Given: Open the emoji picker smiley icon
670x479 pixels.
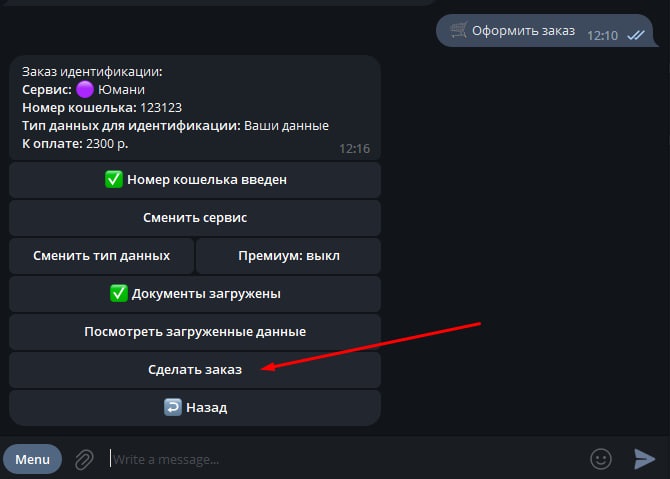Looking at the screenshot, I should (x=601, y=459).
